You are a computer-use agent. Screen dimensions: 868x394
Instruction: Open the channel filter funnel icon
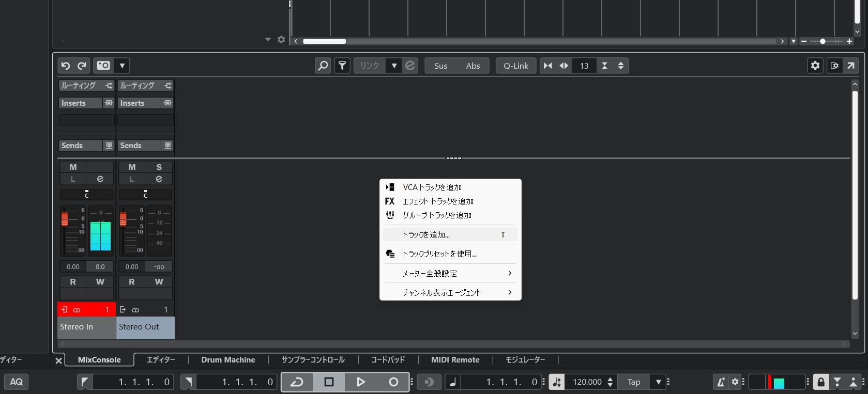click(x=342, y=66)
